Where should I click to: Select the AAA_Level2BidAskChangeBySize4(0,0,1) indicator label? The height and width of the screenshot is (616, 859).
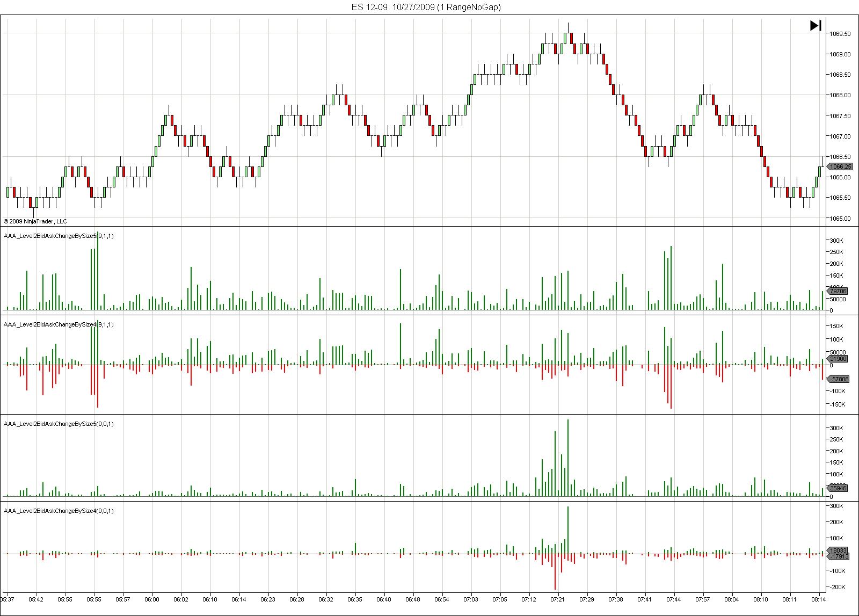coord(59,511)
